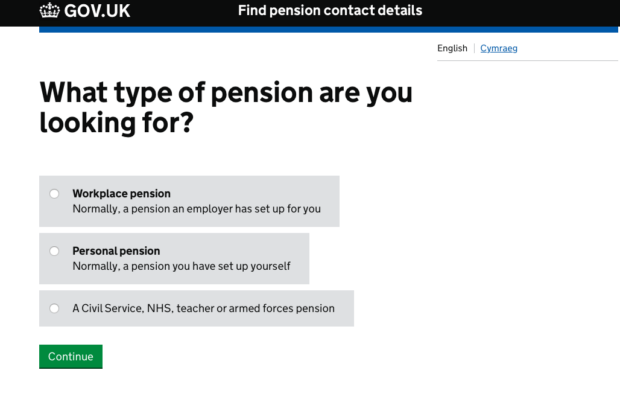Click the divider between English and Cymraeg
The height and width of the screenshot is (405, 620).
pos(474,48)
